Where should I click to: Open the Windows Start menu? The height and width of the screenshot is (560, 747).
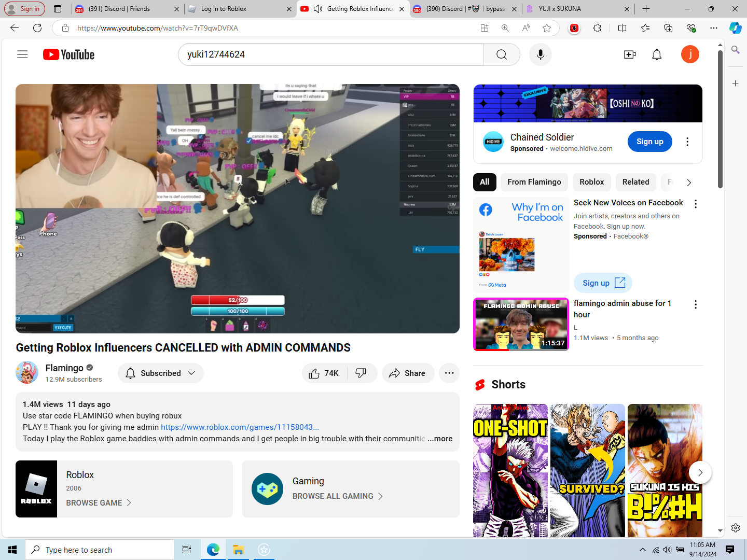(x=12, y=550)
